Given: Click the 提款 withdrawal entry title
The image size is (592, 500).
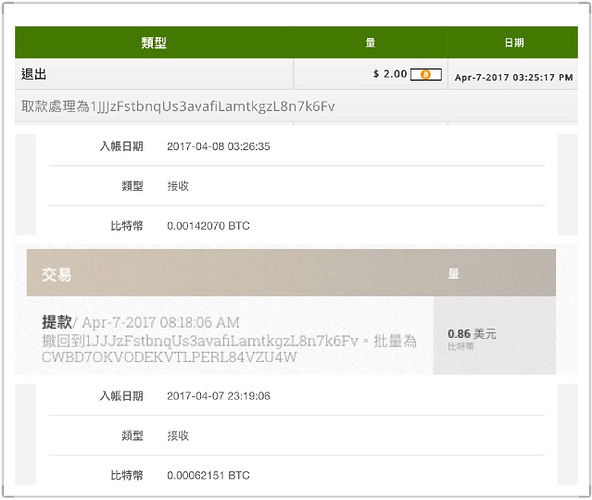Looking at the screenshot, I should tap(57, 322).
